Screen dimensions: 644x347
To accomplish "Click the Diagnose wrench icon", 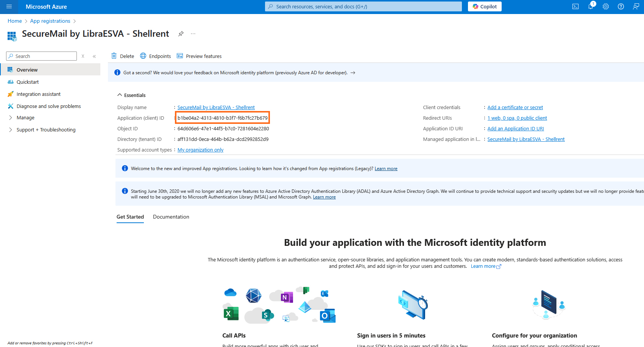I will (x=10, y=106).
